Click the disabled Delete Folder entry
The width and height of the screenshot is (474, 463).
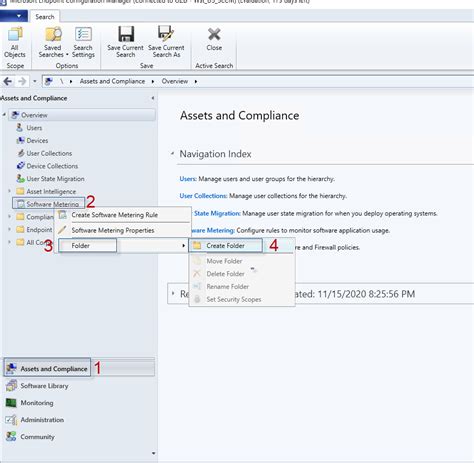pyautogui.click(x=242, y=274)
